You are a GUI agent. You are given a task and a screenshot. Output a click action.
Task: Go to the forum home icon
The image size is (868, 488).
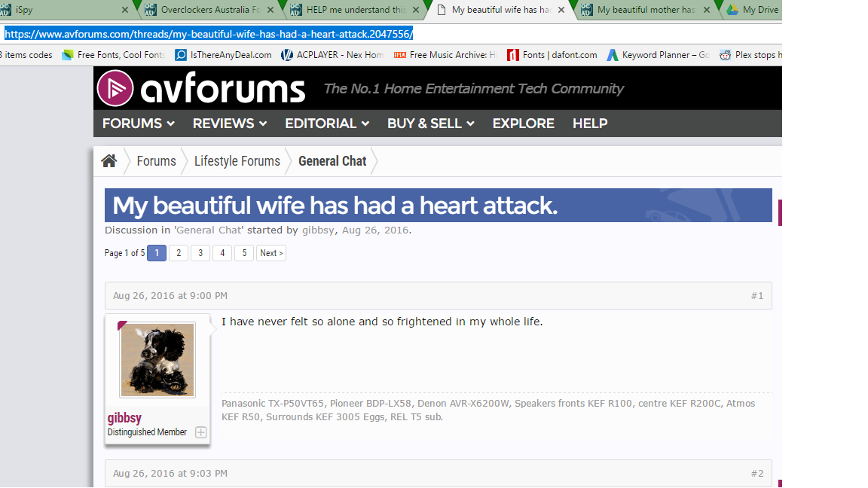point(109,161)
